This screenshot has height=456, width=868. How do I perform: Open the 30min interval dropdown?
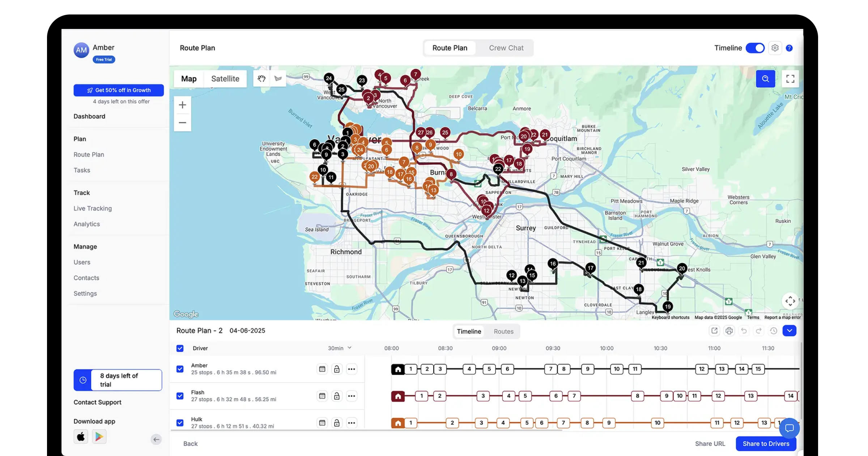coord(340,348)
